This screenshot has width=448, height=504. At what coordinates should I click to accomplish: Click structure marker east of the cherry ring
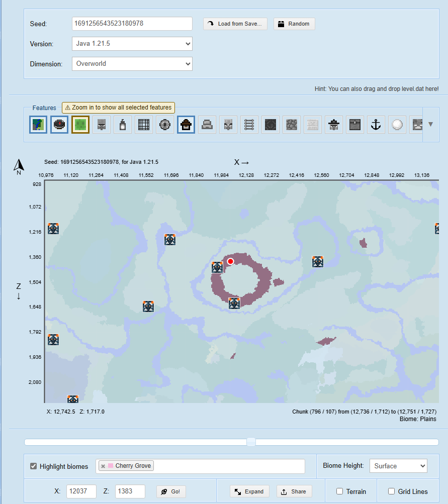coord(318,262)
